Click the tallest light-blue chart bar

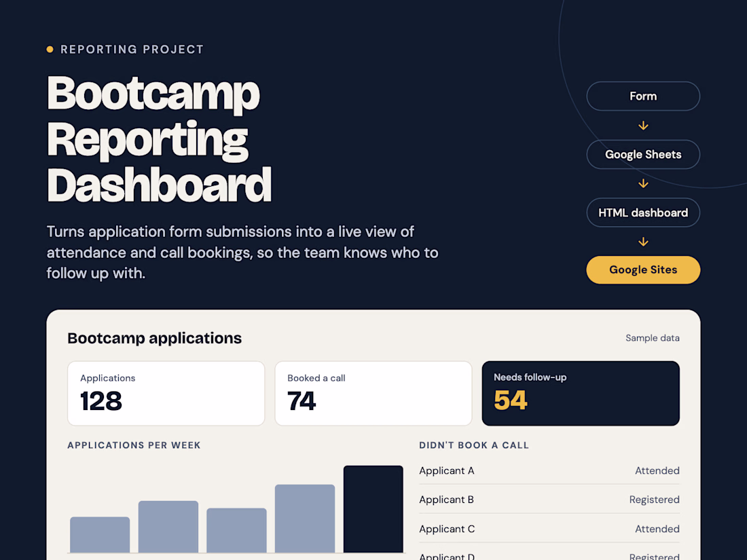(305, 519)
